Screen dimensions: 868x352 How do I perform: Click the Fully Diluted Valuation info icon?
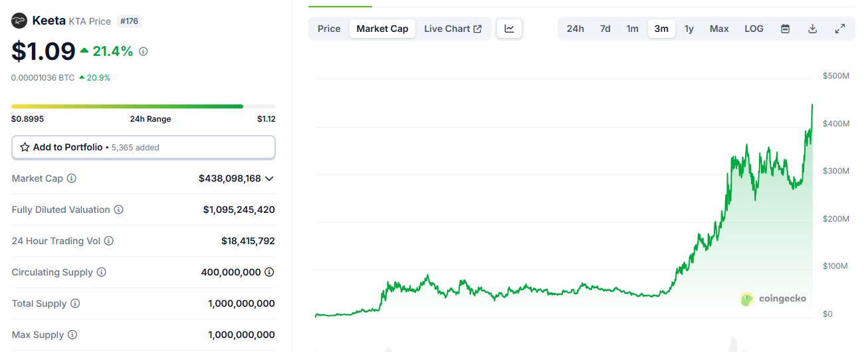118,210
